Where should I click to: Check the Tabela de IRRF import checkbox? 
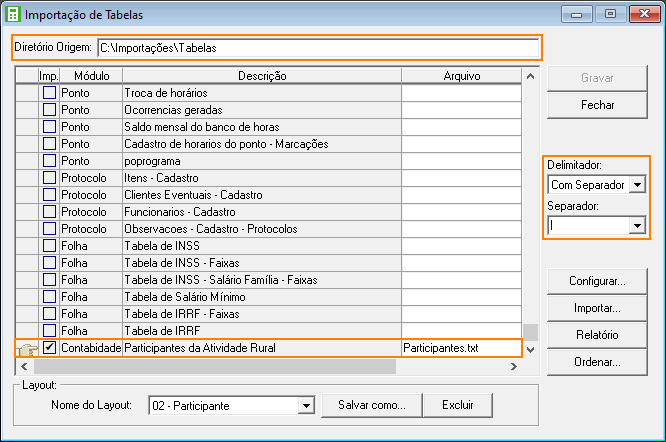pyautogui.click(x=49, y=331)
